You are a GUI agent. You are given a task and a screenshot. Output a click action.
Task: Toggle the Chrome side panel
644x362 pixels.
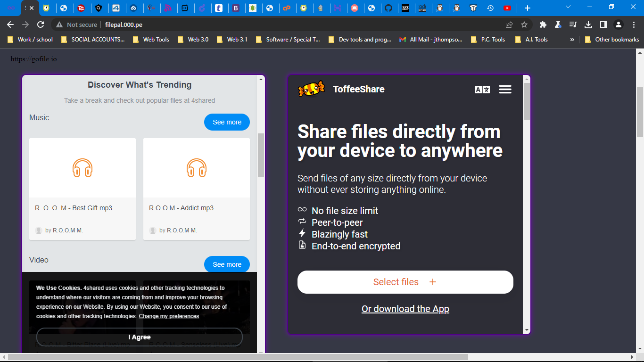[603, 25]
